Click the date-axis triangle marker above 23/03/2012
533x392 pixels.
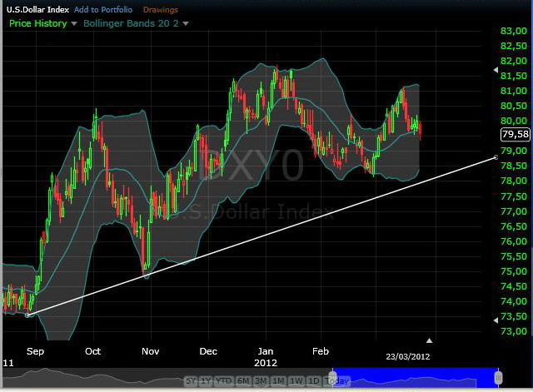tap(430, 340)
